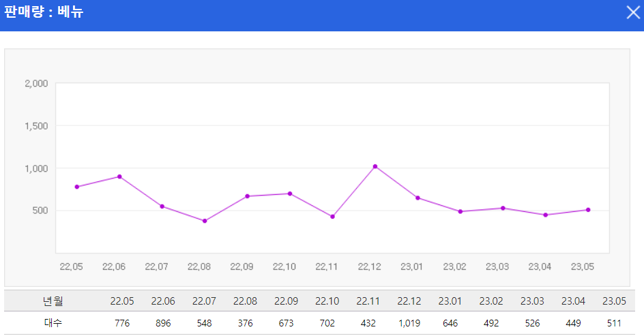Click table header cell 22.11
644x336 pixels.
pos(368,301)
